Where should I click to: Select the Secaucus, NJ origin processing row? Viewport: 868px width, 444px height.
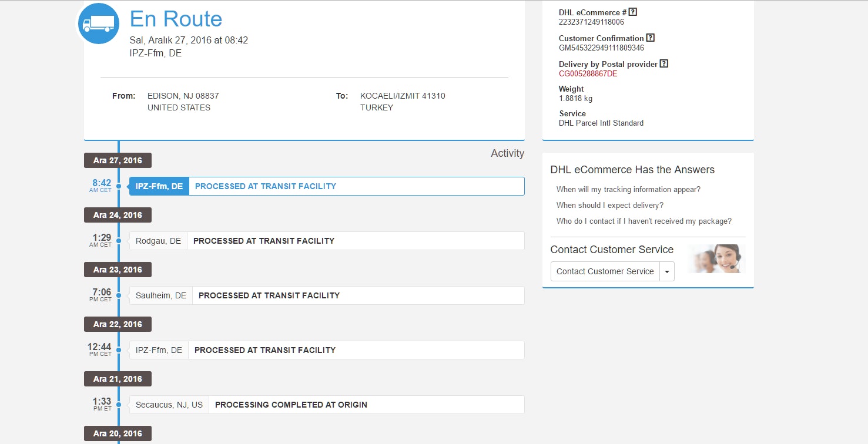click(326, 405)
